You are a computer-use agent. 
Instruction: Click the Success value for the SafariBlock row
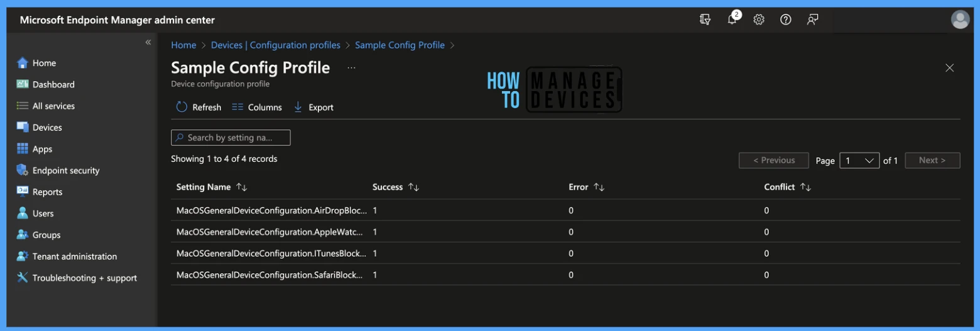click(375, 274)
